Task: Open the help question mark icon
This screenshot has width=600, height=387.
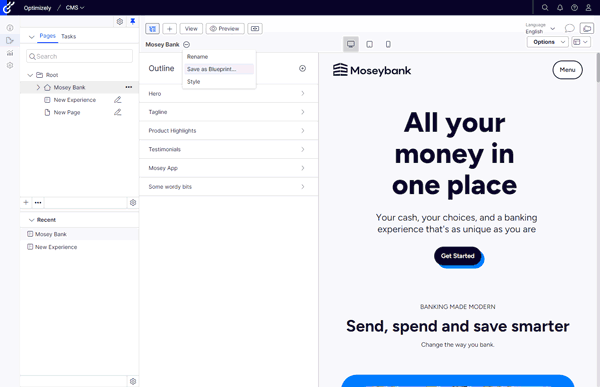Action: [574, 8]
